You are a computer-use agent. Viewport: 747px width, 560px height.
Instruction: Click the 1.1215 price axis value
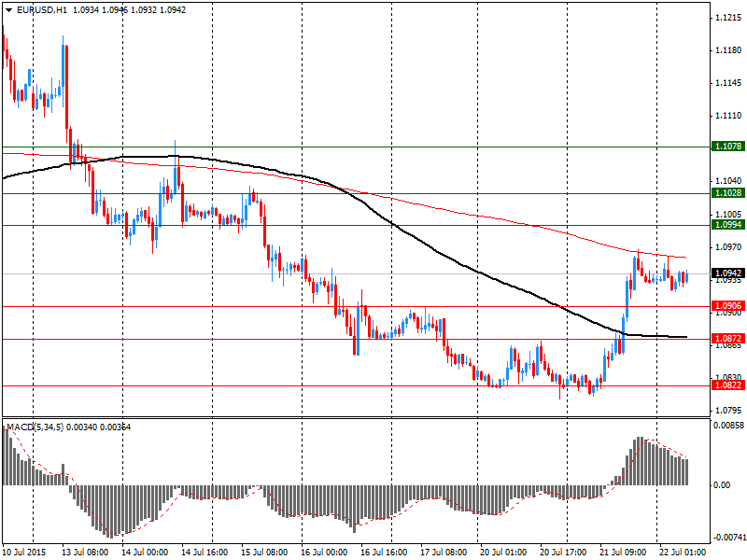pos(728,18)
